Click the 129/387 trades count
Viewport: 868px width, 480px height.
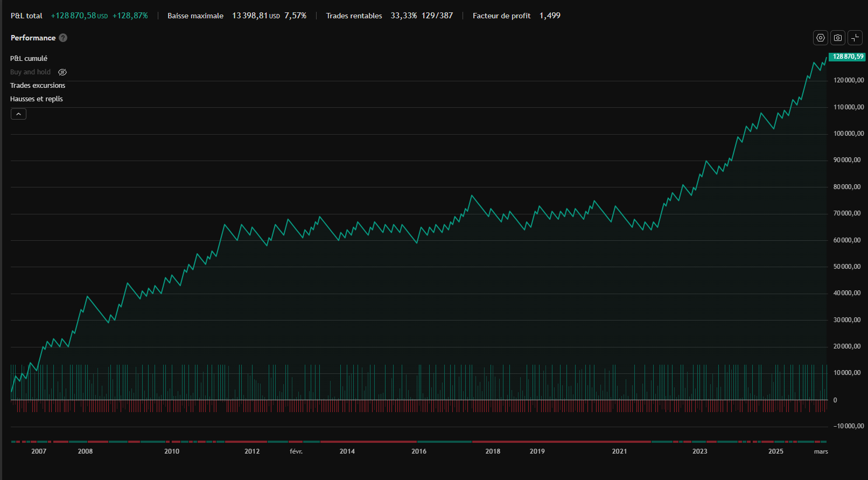click(x=437, y=16)
